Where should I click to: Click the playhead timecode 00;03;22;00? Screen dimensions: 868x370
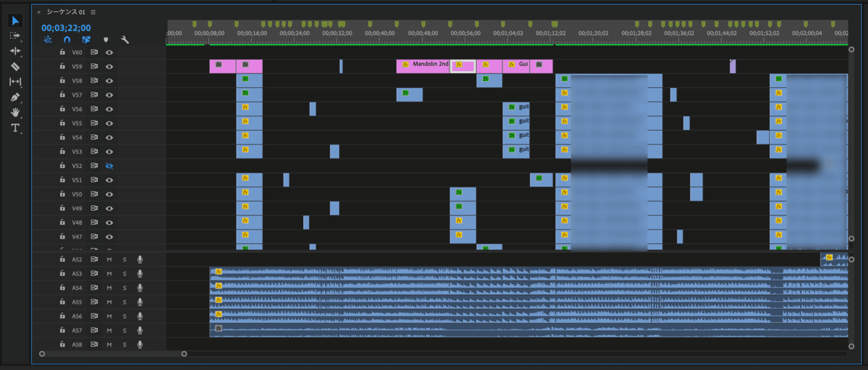coord(66,28)
